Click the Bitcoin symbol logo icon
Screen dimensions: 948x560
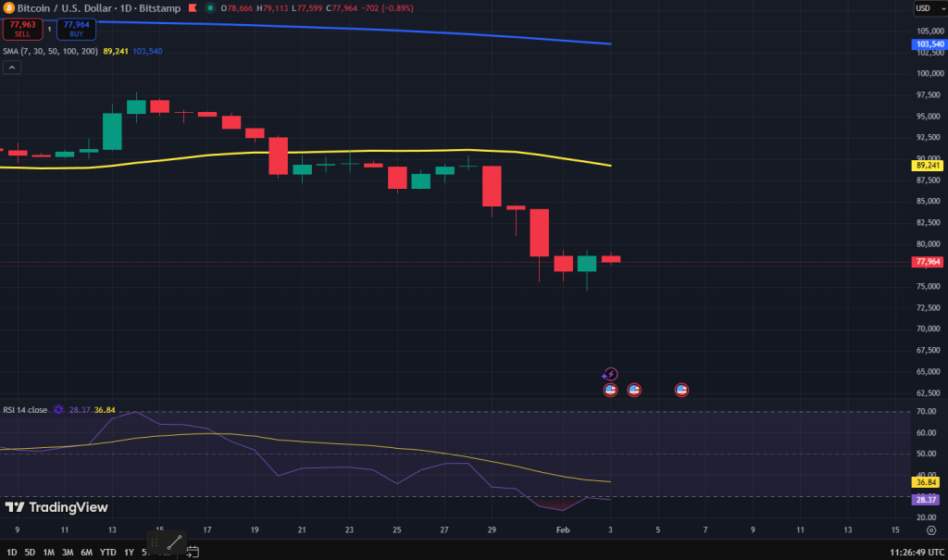8,8
